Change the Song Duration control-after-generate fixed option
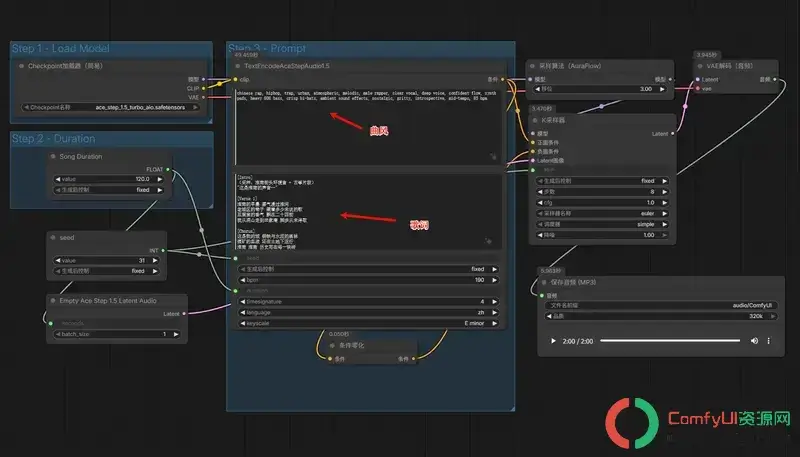The width and height of the screenshot is (800, 457). click(x=109, y=190)
